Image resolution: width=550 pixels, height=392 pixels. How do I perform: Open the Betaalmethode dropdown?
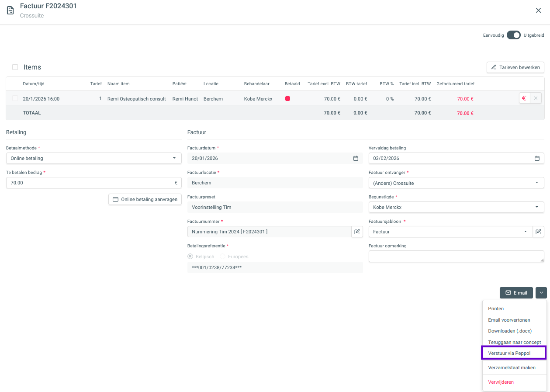coord(93,158)
